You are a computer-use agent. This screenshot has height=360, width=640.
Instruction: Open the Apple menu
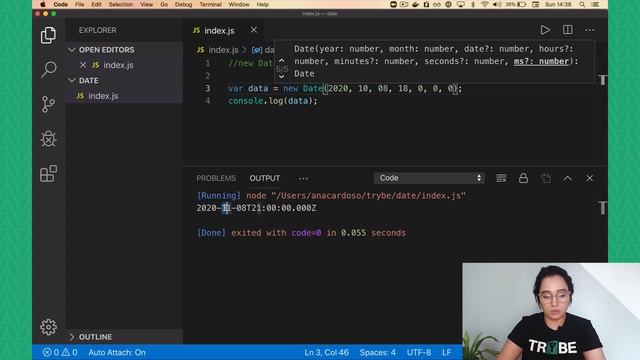(42, 4)
